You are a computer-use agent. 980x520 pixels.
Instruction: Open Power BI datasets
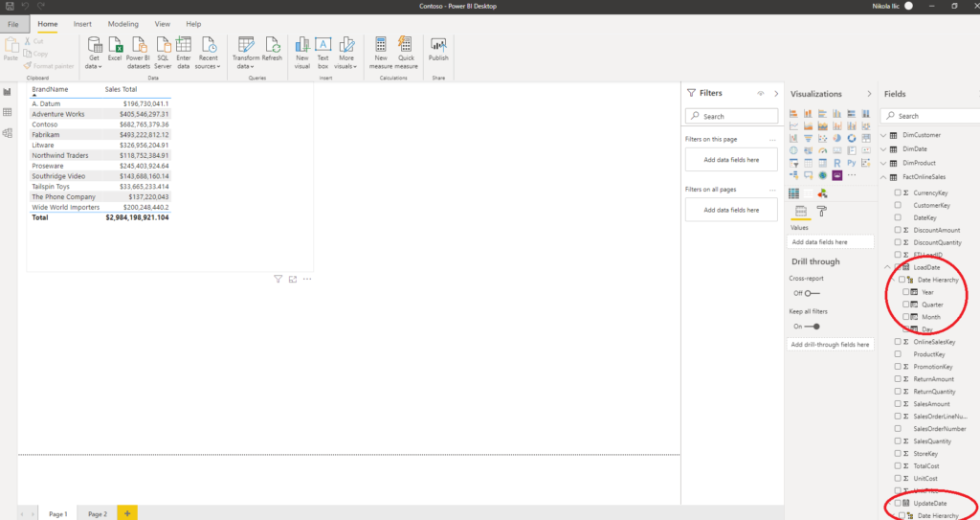pyautogui.click(x=138, y=53)
